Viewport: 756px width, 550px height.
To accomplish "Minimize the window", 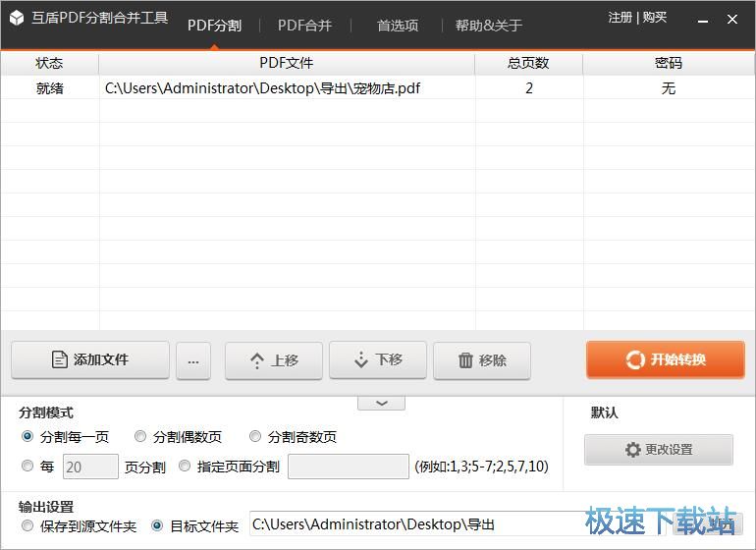I will tap(703, 20).
